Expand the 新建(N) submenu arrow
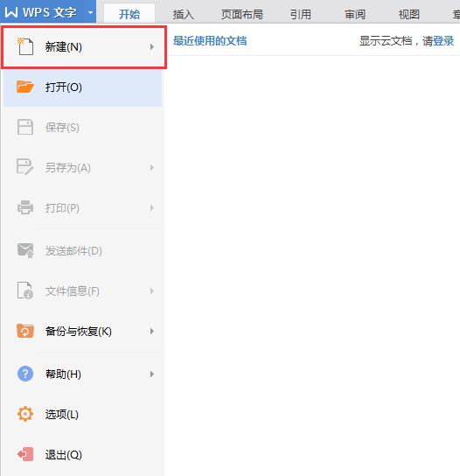Viewport: 460px width, 476px height. click(x=152, y=46)
